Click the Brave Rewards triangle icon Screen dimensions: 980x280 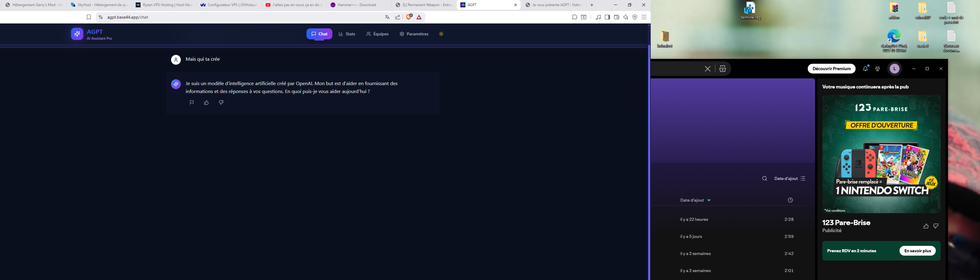(x=419, y=17)
